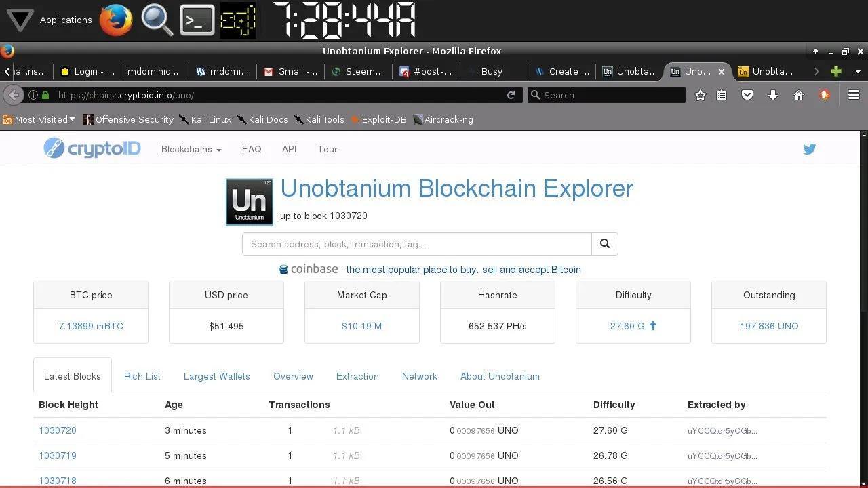This screenshot has height=488, width=868.
Task: Click the Twitter bird icon
Action: click(809, 149)
